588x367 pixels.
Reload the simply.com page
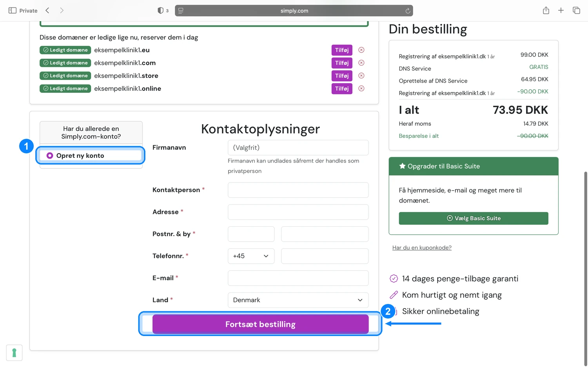pos(408,11)
